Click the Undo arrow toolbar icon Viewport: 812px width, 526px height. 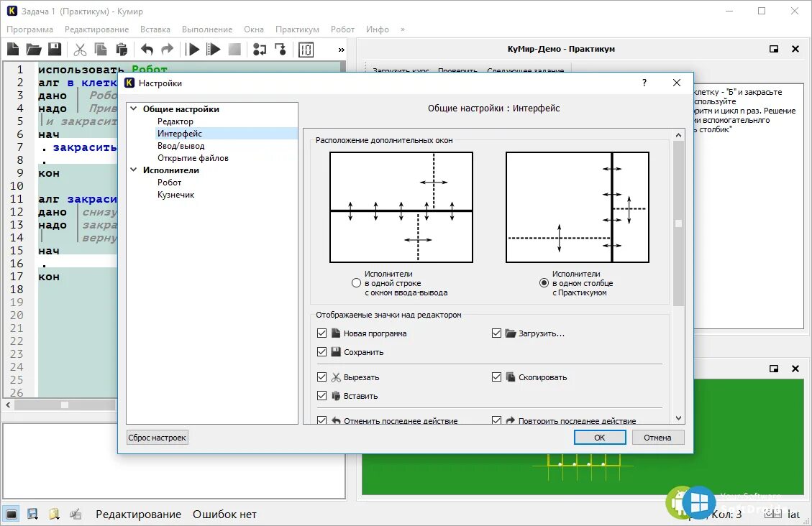click(147, 49)
